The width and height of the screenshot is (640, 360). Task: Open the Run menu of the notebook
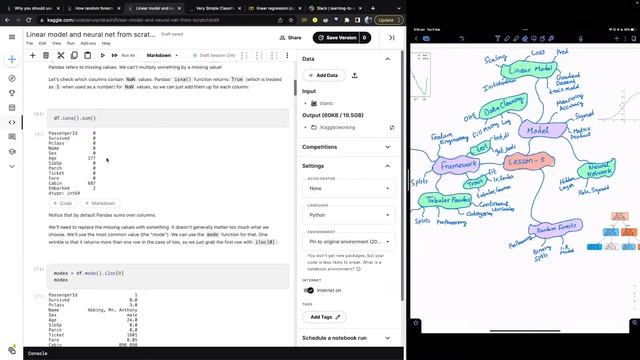[71, 43]
